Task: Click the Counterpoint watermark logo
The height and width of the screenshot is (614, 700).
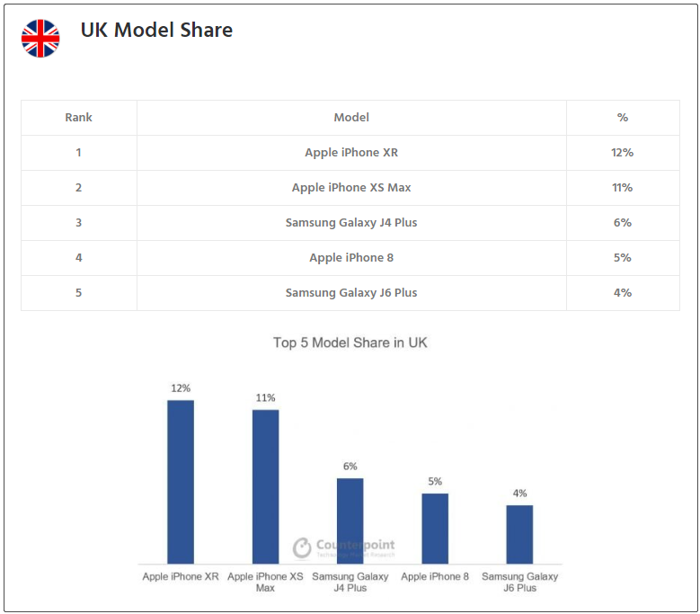Action: click(344, 547)
